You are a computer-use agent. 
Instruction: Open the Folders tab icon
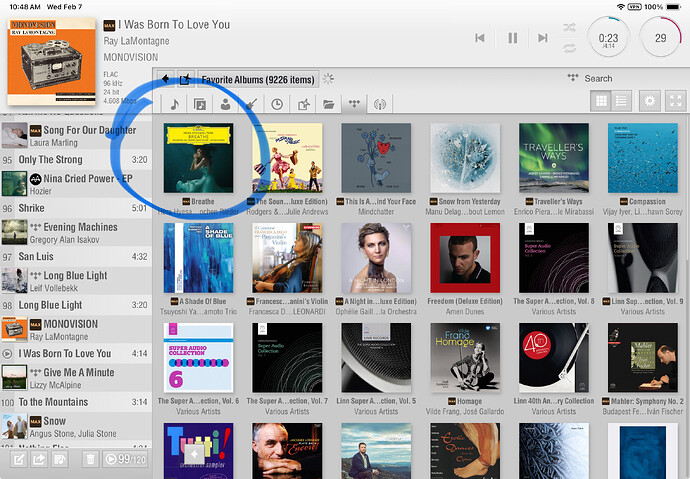[328, 104]
